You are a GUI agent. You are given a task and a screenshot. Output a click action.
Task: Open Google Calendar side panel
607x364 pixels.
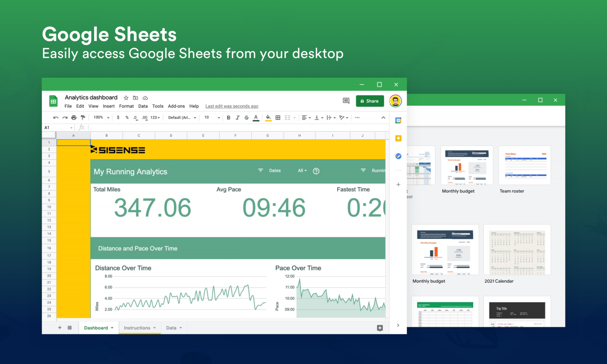pos(398,120)
